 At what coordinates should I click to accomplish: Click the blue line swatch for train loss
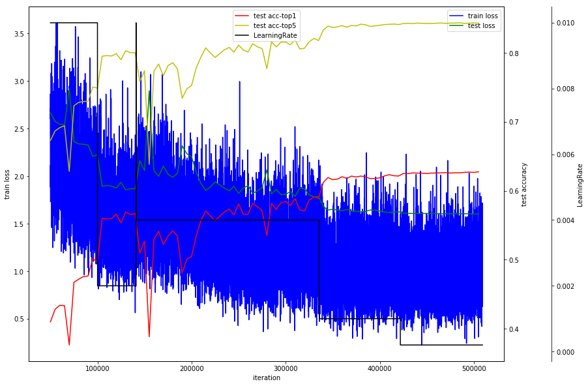[456, 16]
